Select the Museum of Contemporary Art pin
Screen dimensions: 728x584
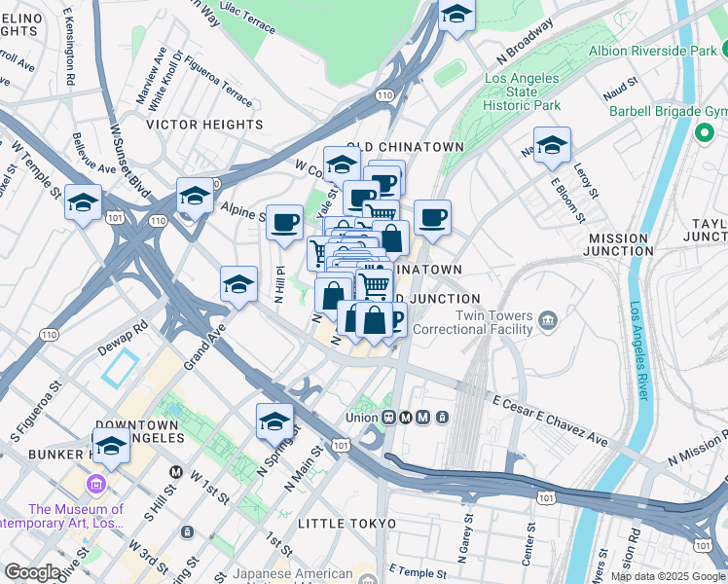point(96,485)
